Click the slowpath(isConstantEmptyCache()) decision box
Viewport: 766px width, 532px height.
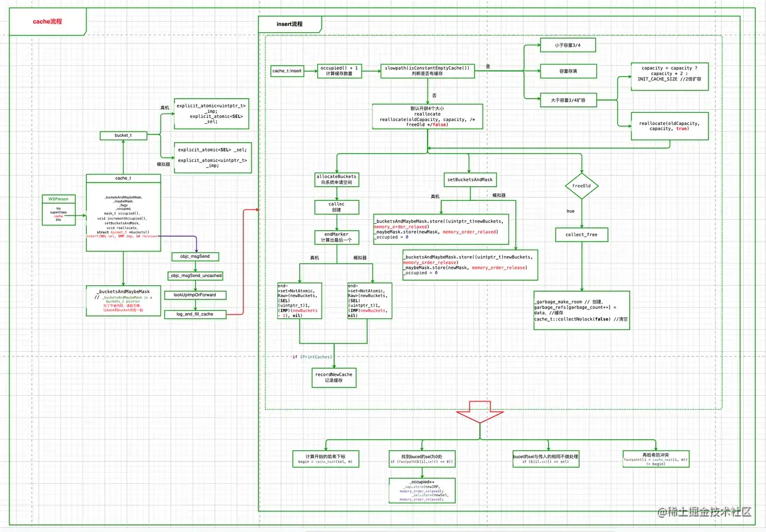(428, 71)
